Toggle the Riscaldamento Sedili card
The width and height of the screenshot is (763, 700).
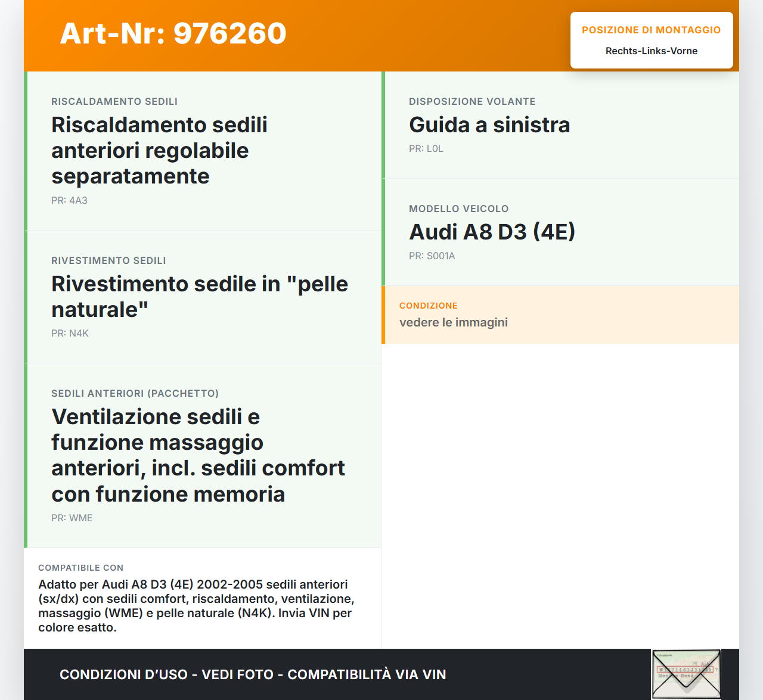pyautogui.click(x=203, y=150)
